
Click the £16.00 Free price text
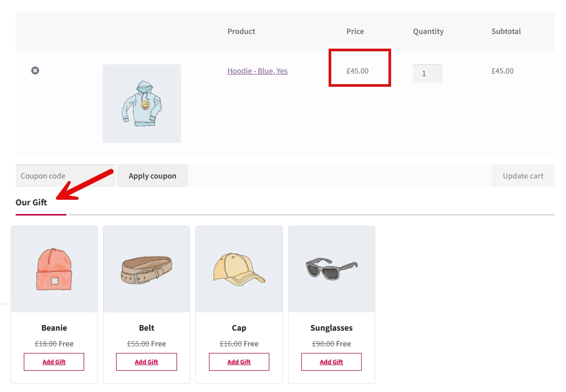pyautogui.click(x=239, y=344)
